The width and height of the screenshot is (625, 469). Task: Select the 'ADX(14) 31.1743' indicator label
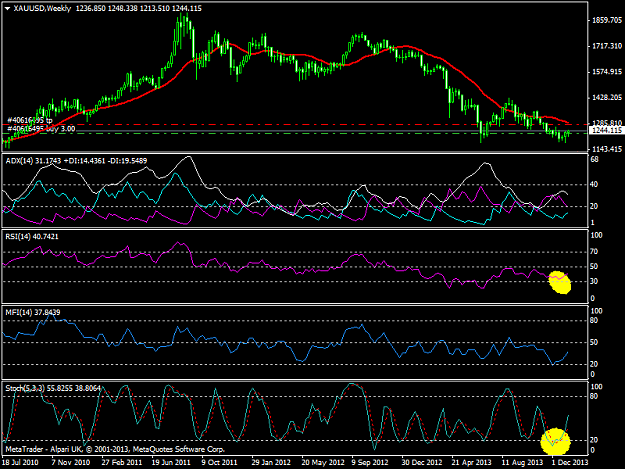click(x=33, y=161)
